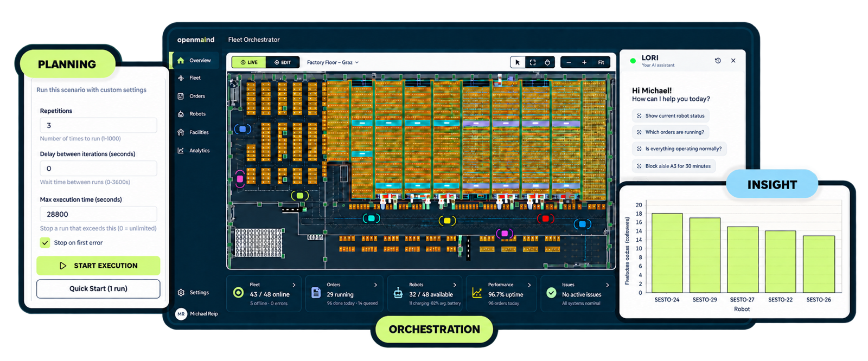868x361 pixels.
Task: Click the openmaind logo
Action: click(196, 40)
